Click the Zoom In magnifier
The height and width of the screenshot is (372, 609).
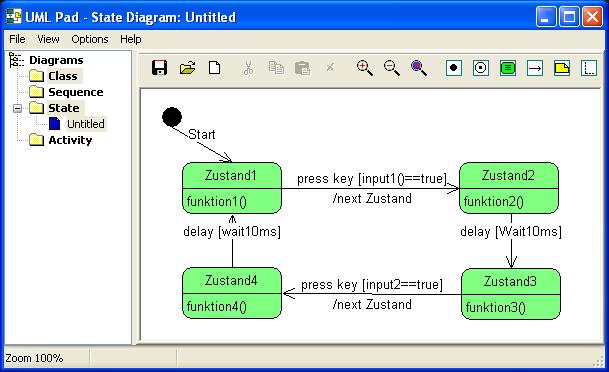click(x=365, y=68)
